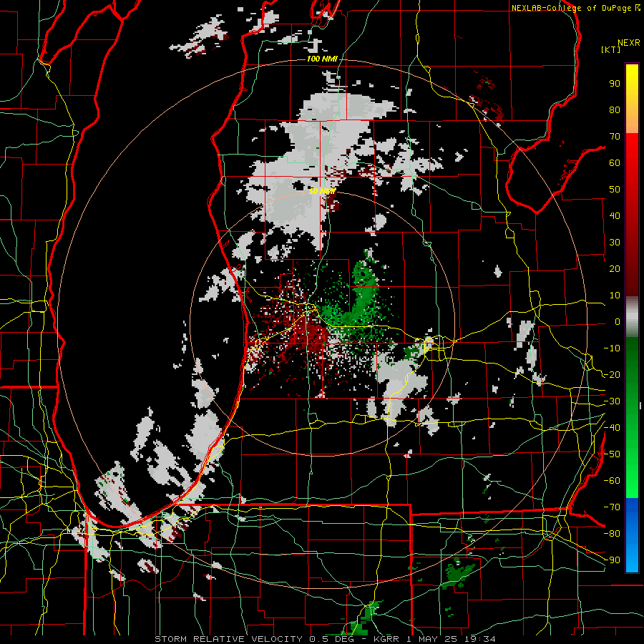This screenshot has height=644, width=644.
Task: Click the 80 knot legend value
Action: 615,110
